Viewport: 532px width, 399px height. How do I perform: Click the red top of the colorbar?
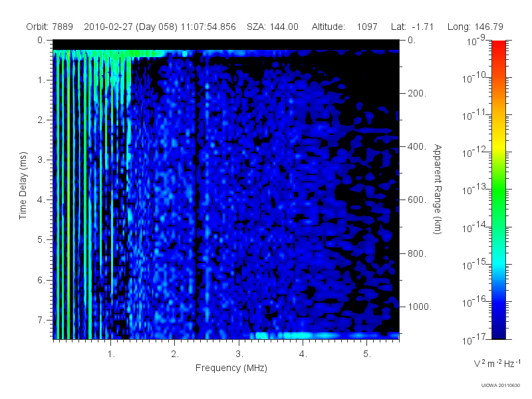pyautogui.click(x=498, y=46)
